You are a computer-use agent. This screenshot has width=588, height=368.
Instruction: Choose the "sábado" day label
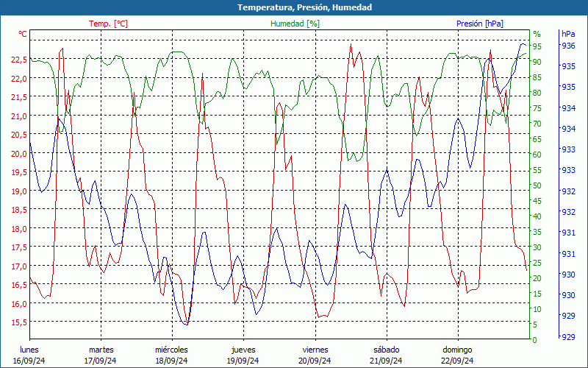[387, 350]
